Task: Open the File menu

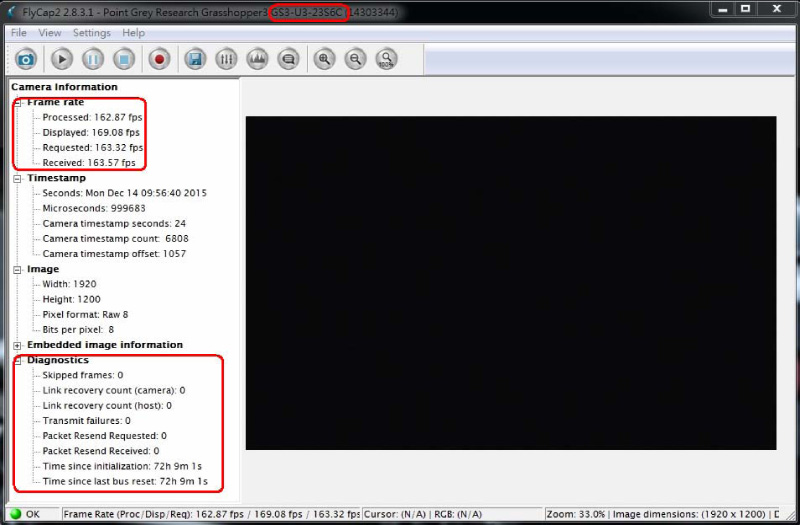Action: (19, 33)
